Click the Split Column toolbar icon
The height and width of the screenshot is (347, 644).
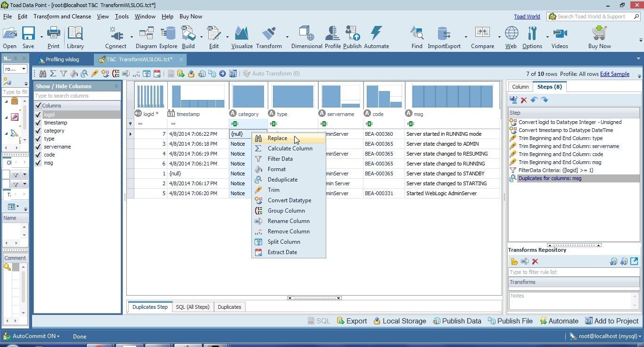(147, 74)
